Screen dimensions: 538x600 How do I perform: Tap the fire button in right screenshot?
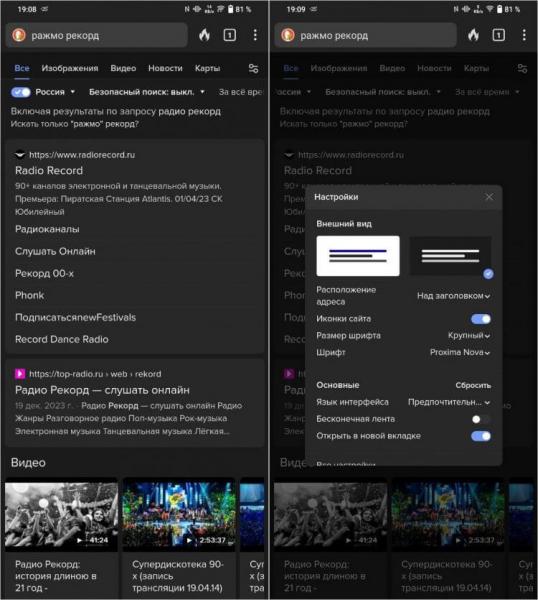tap(473, 35)
